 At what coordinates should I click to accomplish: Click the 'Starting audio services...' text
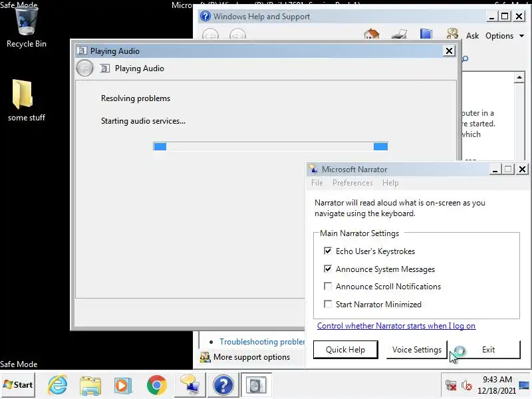pyautogui.click(x=143, y=121)
